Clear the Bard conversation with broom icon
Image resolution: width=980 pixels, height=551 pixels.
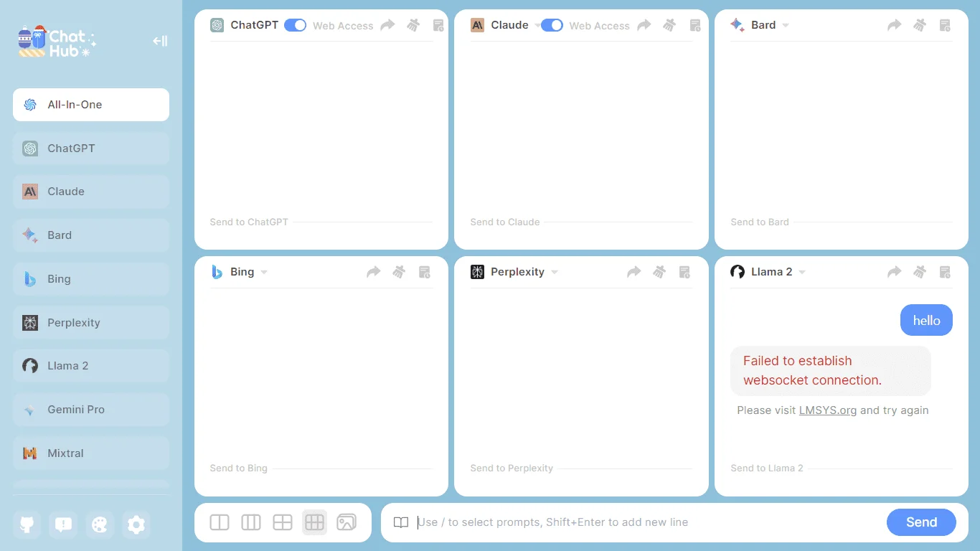(920, 25)
